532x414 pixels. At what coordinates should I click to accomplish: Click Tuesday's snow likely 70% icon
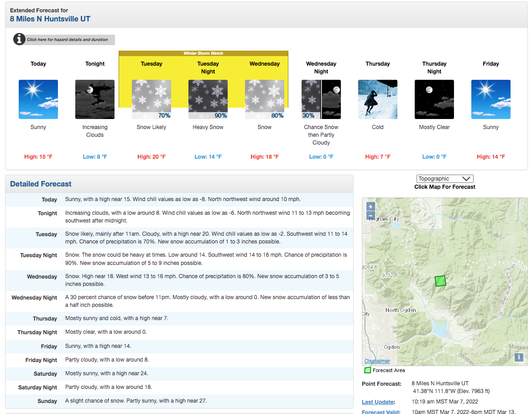pos(151,99)
